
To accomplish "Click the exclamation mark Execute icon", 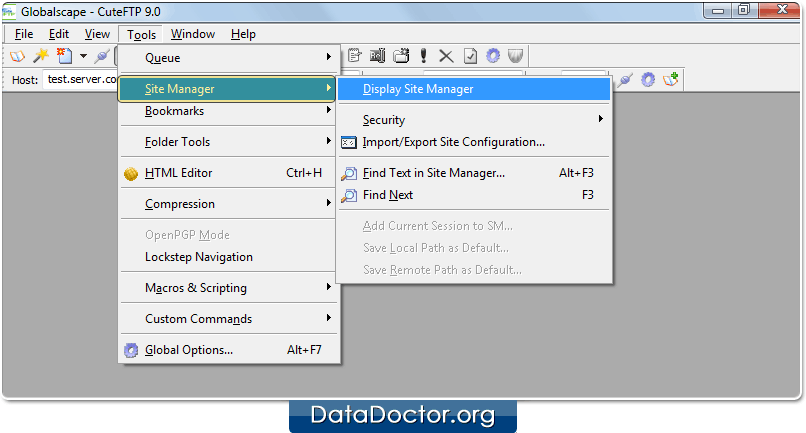I will 424,56.
